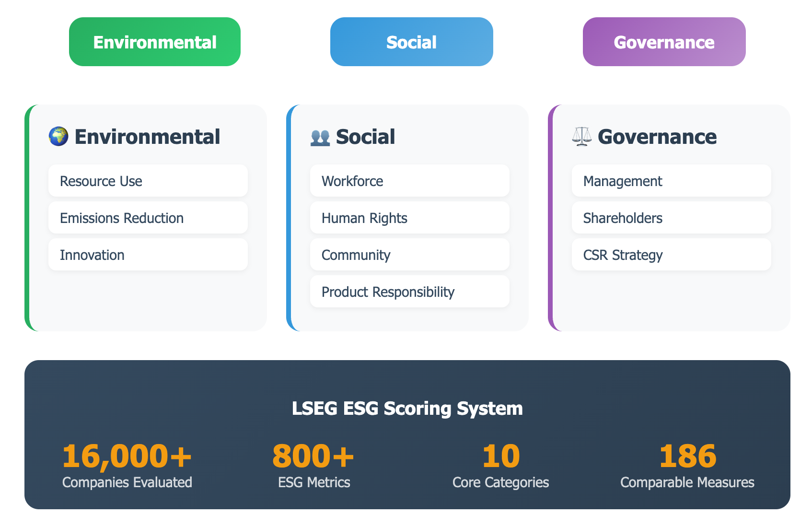
Task: Choose the Innovation category item
Action: point(148,255)
